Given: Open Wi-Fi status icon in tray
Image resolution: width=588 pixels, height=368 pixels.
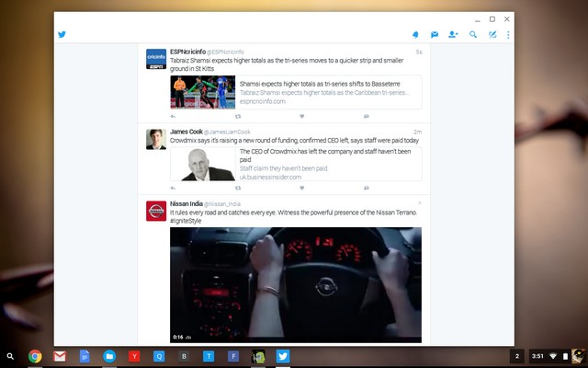Looking at the screenshot, I should click(553, 356).
